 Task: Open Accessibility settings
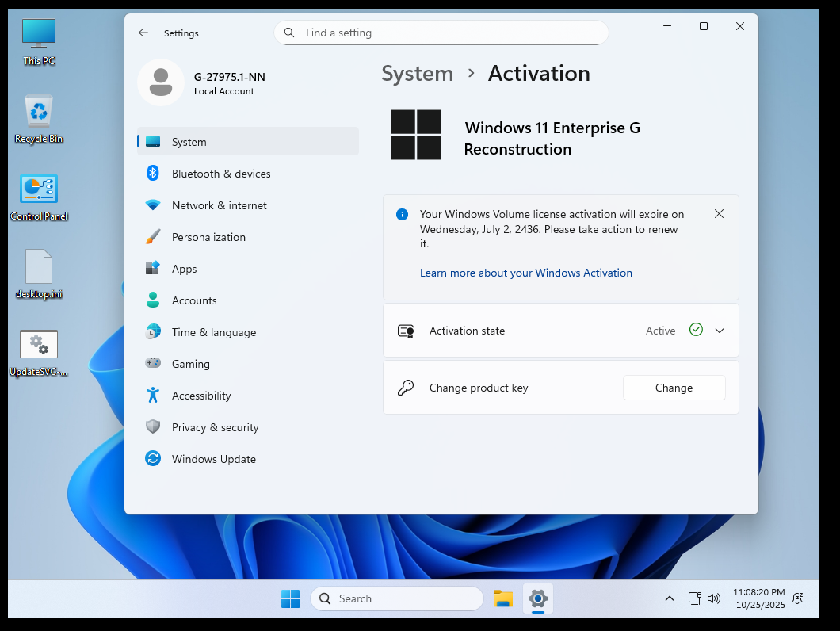(x=248, y=395)
